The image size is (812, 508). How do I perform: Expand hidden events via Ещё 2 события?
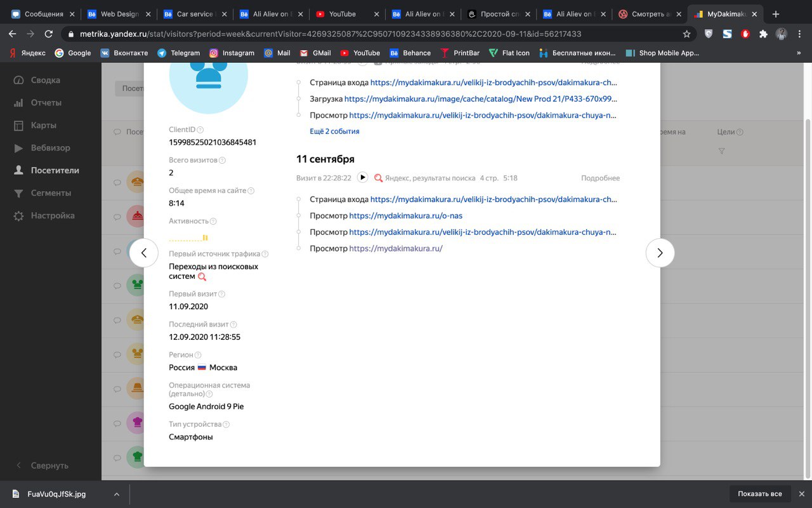tap(334, 131)
